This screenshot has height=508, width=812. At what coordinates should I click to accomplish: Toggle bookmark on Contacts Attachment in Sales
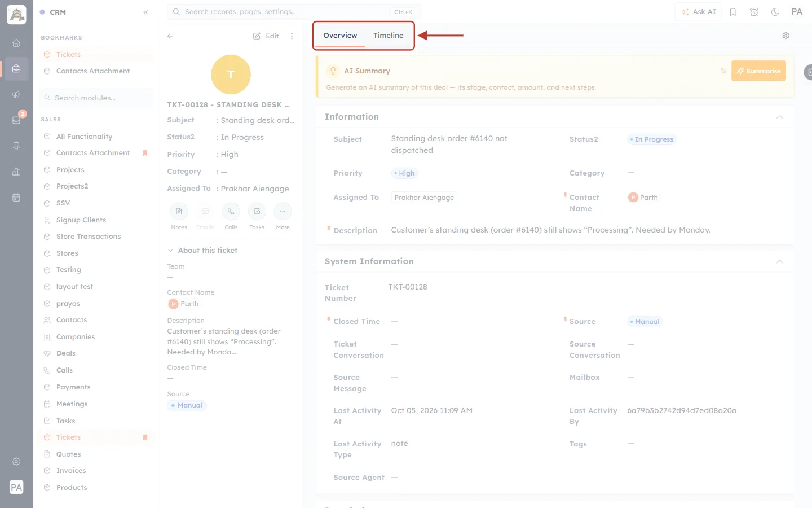point(145,153)
